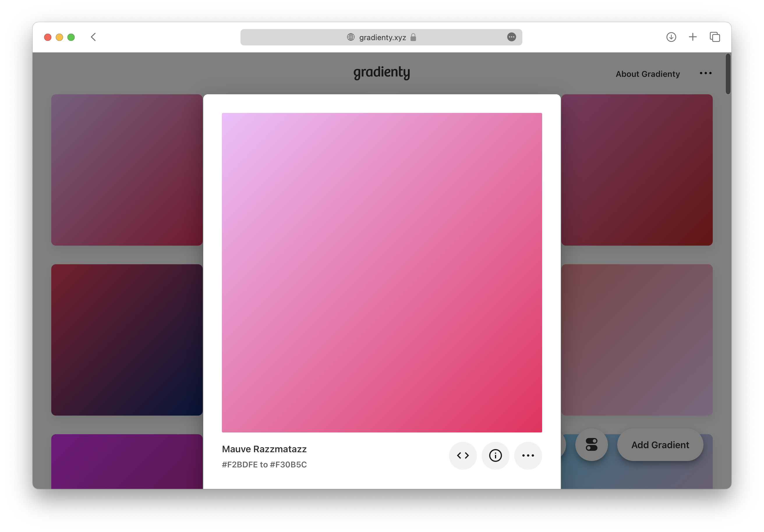Click the lock icon in address bar
Image resolution: width=764 pixels, height=532 pixels.
pos(413,37)
